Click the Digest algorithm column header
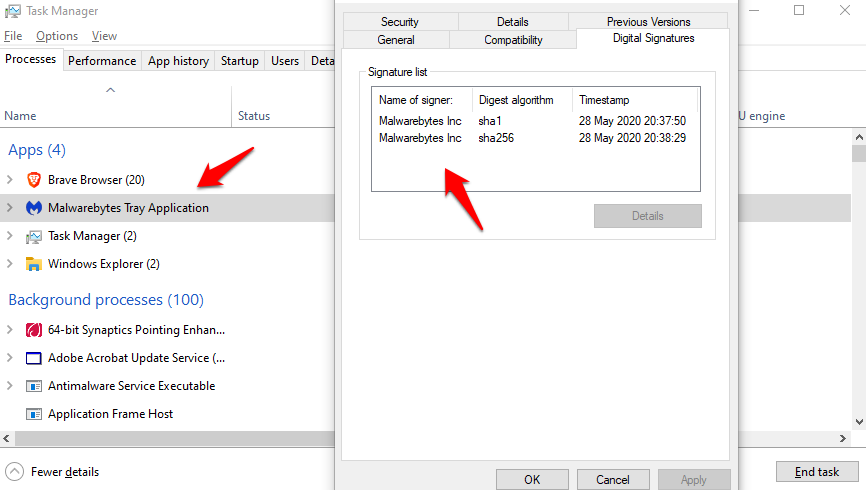Screen dimensions: 866x490 [x=522, y=100]
